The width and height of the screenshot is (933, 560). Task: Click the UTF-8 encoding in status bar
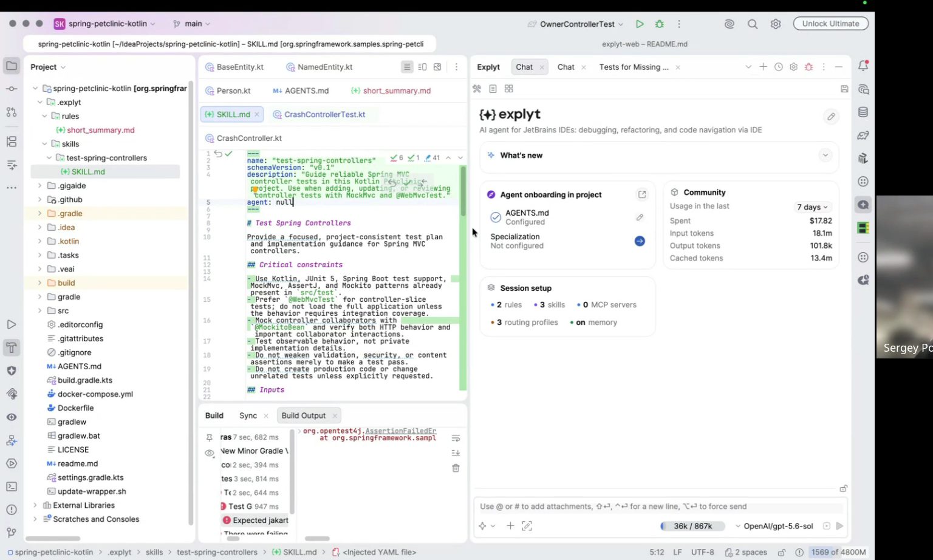(703, 552)
